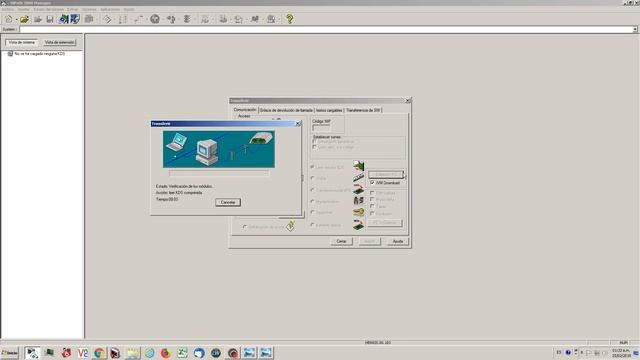The height and width of the screenshot is (360, 640).
Task: Select the Verificación de acceso radio option
Action: (x=244, y=227)
